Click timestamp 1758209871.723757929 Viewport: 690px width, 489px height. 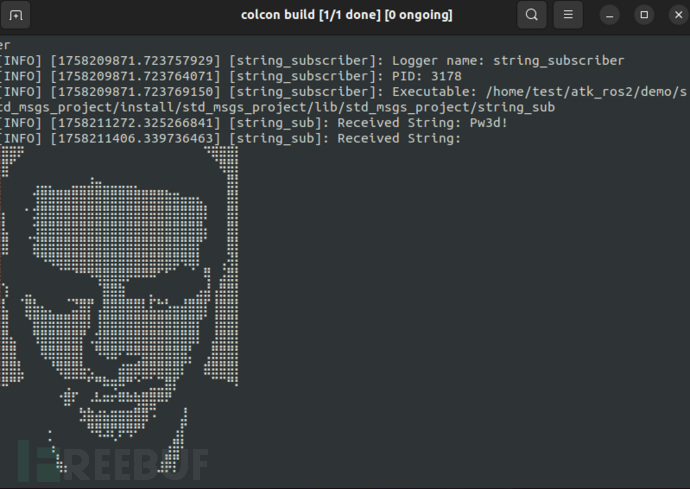pos(136,61)
